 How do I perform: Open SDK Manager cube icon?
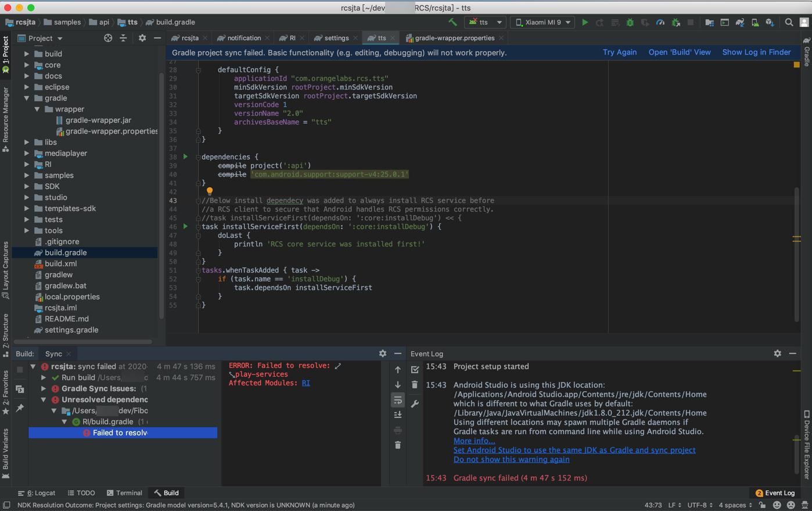point(770,22)
